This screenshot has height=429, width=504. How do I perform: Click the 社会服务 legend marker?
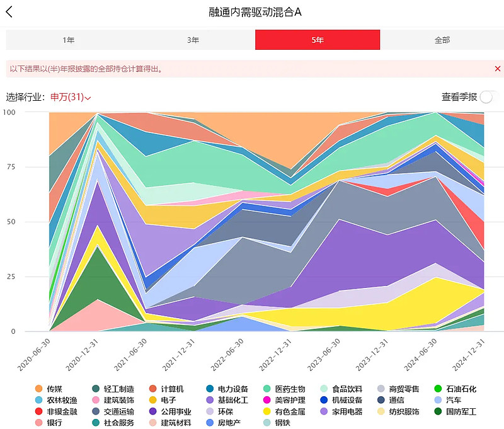(x=96, y=423)
